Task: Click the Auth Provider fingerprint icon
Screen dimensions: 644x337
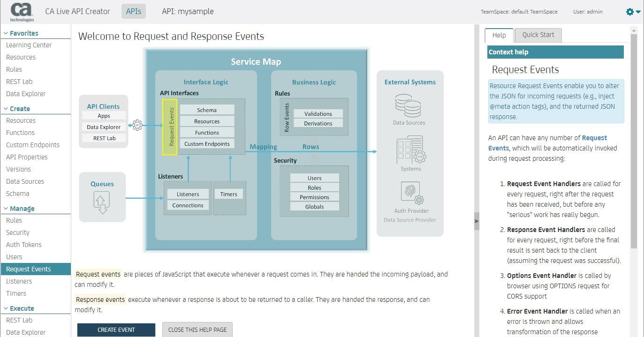Action: [411, 194]
